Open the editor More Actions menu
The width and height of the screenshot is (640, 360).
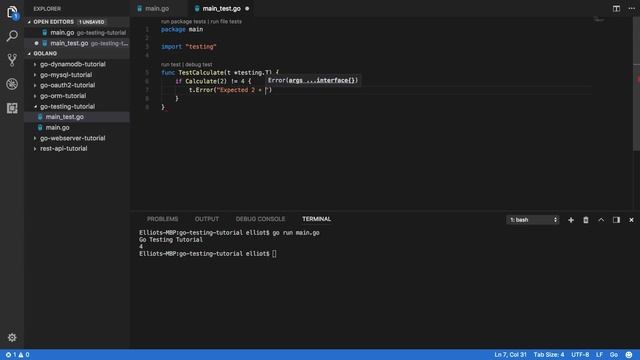click(x=631, y=9)
